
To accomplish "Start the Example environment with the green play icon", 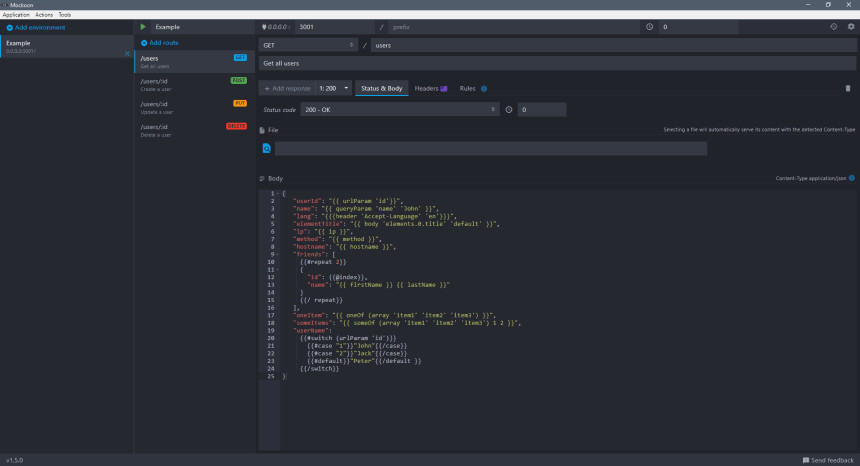I will coord(143,27).
